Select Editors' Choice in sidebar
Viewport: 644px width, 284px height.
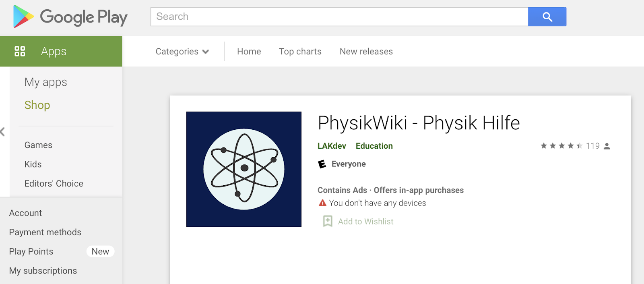tap(54, 184)
